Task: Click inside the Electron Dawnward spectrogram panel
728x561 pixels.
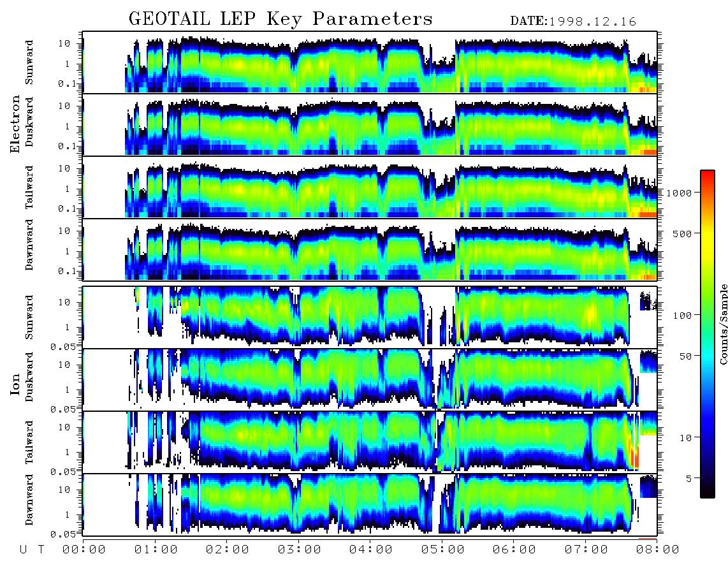Action: click(370, 249)
